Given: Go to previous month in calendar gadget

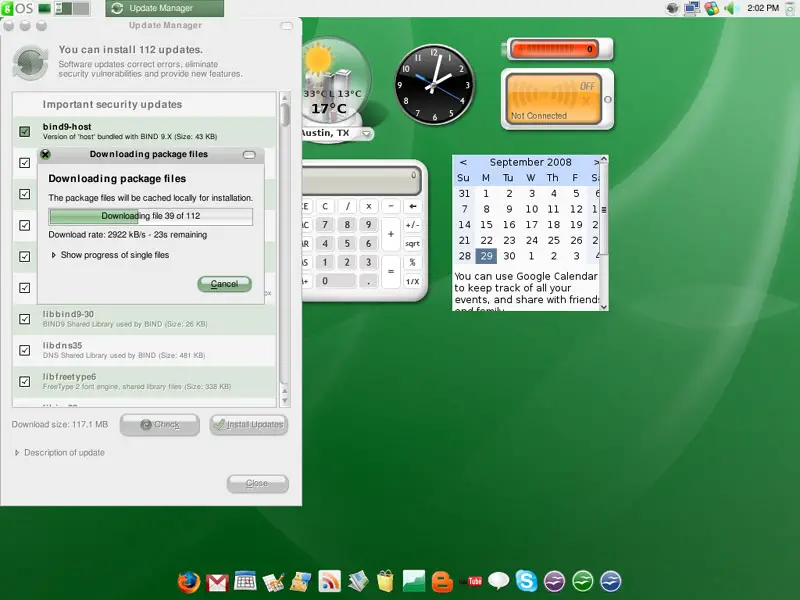Looking at the screenshot, I should [463, 162].
